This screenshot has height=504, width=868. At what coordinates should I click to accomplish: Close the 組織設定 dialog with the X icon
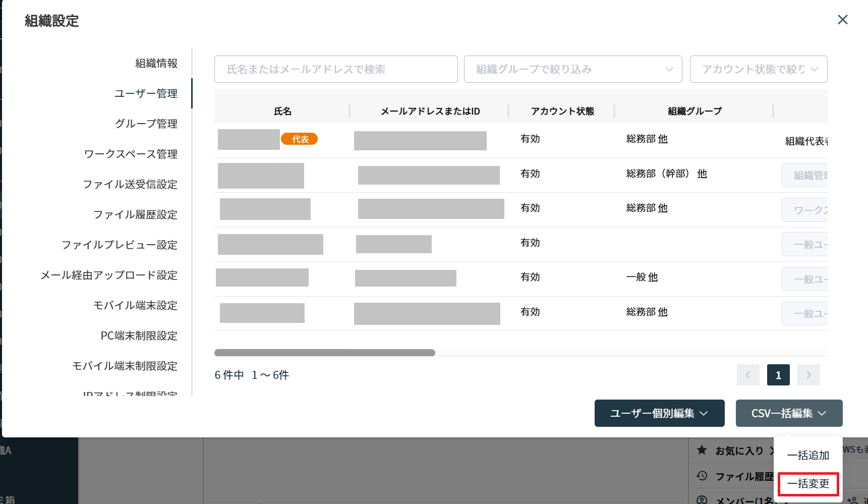pyautogui.click(x=842, y=19)
